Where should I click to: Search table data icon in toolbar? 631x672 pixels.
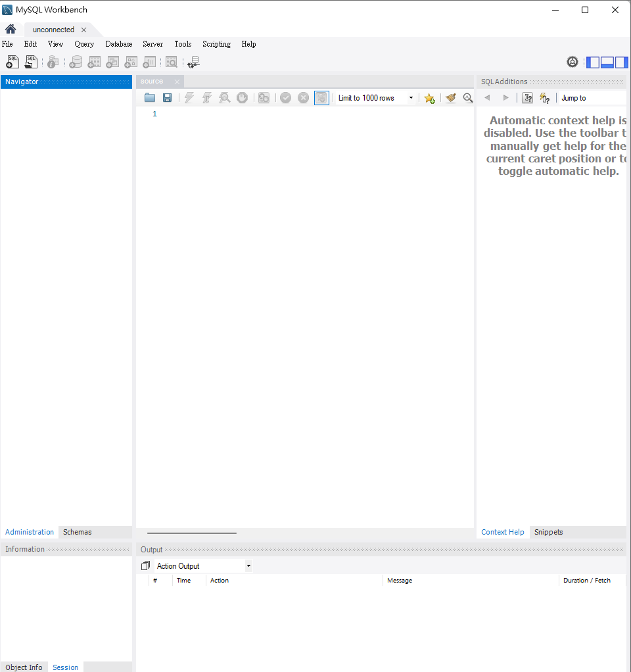pyautogui.click(x=172, y=62)
